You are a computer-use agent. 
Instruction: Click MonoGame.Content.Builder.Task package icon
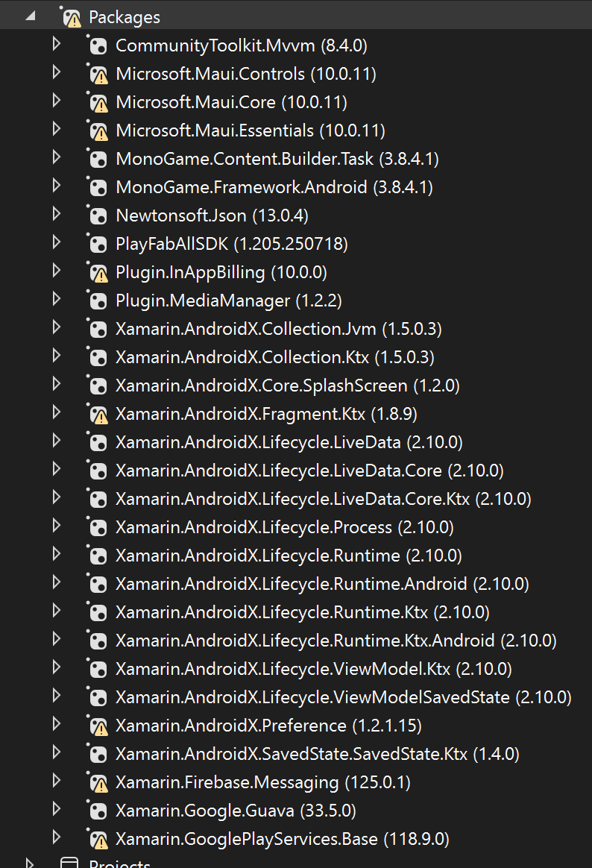click(98, 159)
